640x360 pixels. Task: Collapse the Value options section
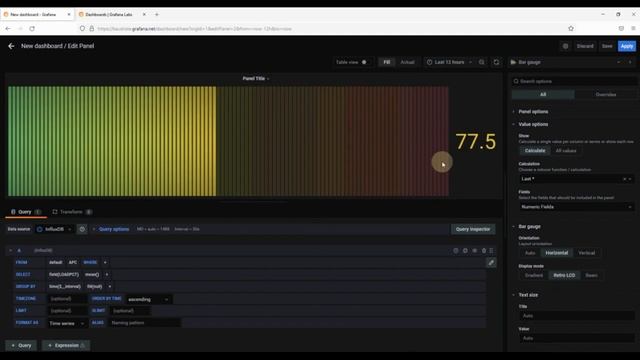[533, 124]
